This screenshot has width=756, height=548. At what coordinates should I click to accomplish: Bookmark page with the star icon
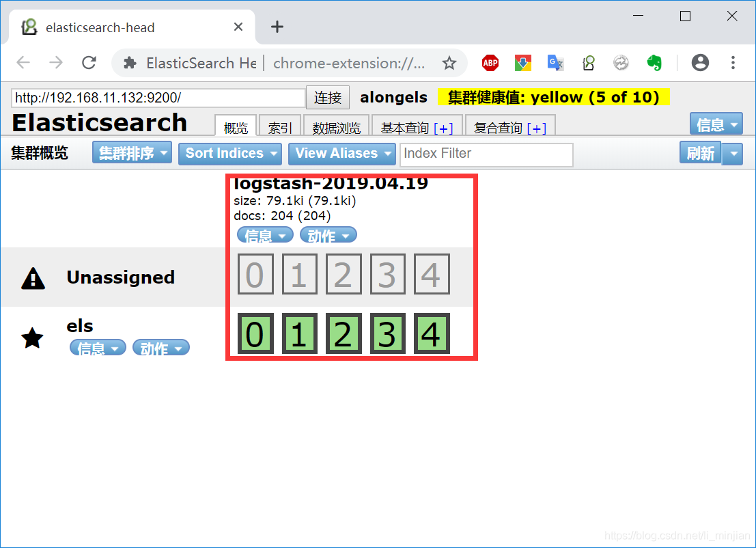(x=449, y=63)
